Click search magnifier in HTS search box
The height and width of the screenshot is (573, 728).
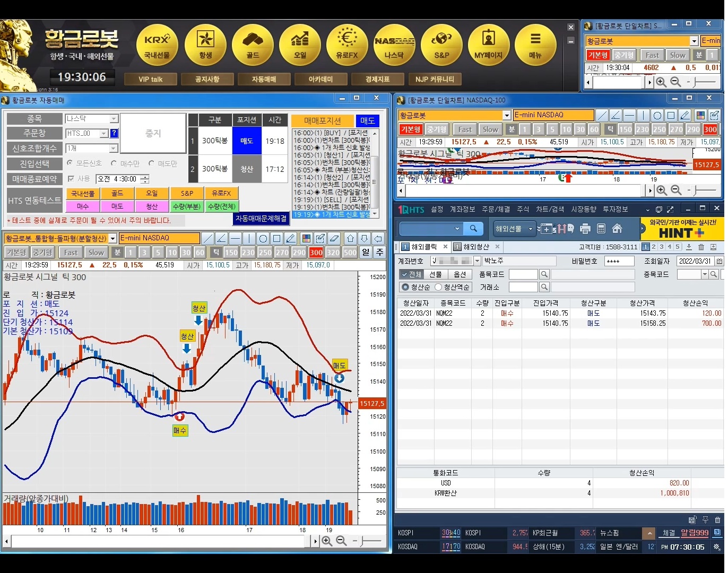coord(473,229)
